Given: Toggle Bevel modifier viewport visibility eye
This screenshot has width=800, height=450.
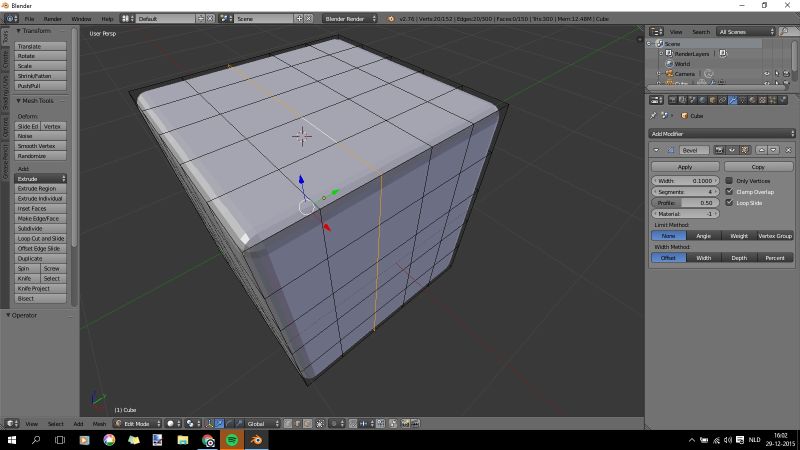Looking at the screenshot, I should tap(732, 150).
